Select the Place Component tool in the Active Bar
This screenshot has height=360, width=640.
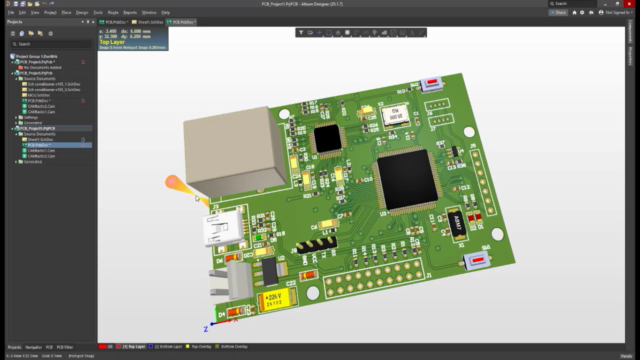pyautogui.click(x=347, y=33)
